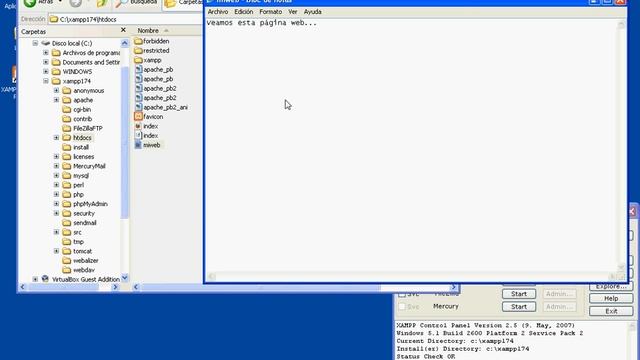Collapse the xampp174 folder node
Screen dimensions: 640x360
(x=46, y=81)
